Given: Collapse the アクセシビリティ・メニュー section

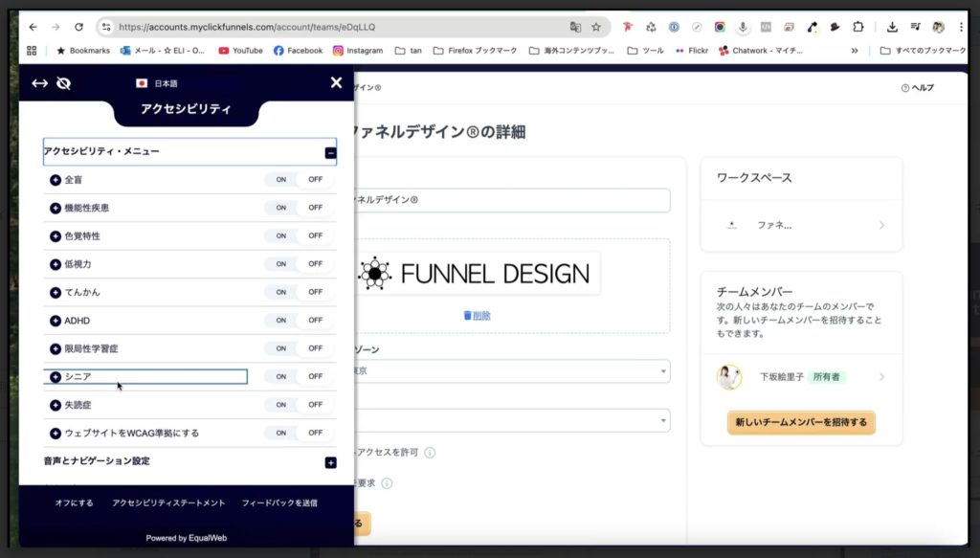Looking at the screenshot, I should [329, 152].
